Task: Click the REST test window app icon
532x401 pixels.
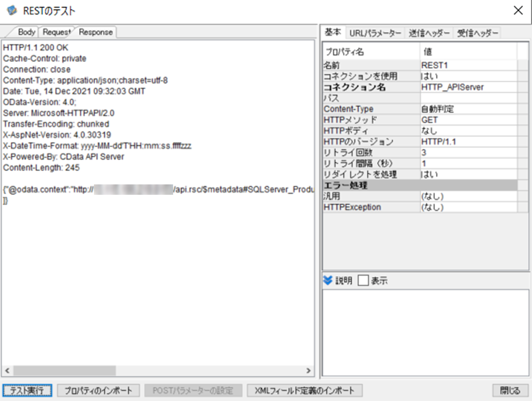Action: point(12,10)
